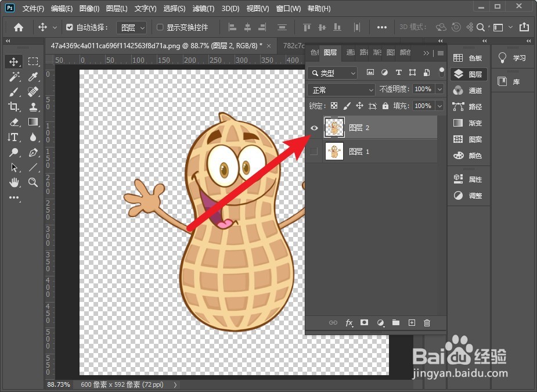Toggle lock all padlock icon
The height and width of the screenshot is (392, 537).
pos(385,106)
